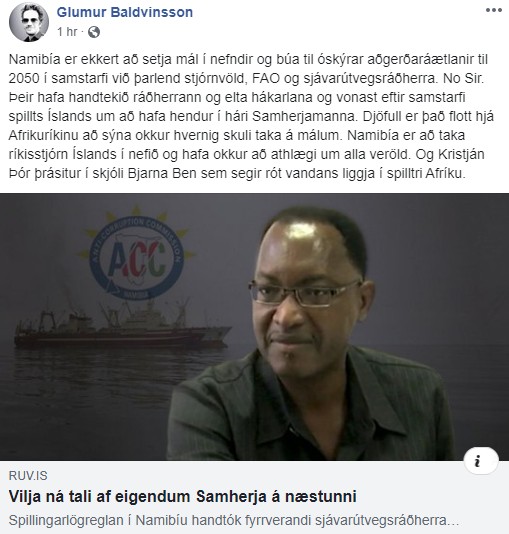Click the ACC Anti-Corruption Commission logo

(x=136, y=254)
